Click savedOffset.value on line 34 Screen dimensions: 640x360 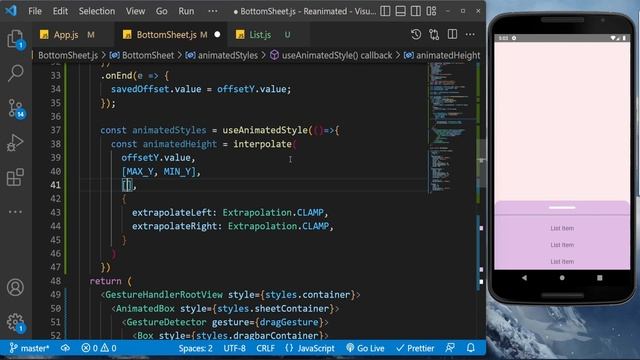point(156,89)
